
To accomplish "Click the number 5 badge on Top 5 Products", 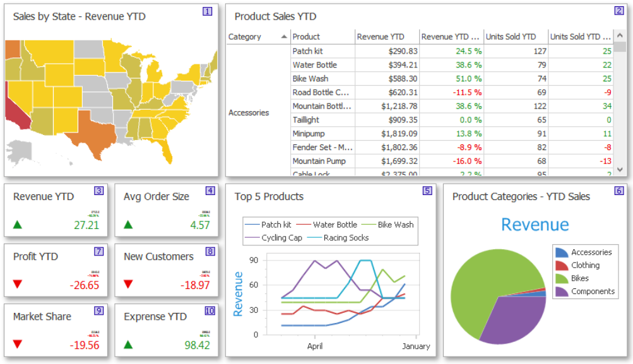I will (x=427, y=191).
